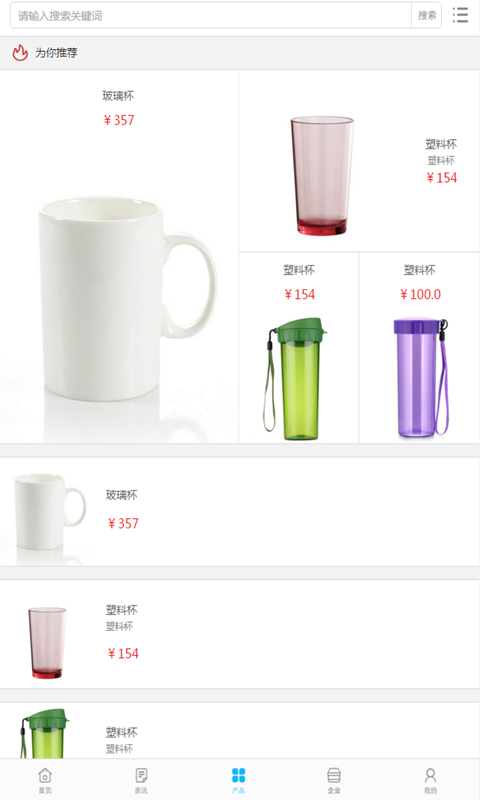Focus the search keyword input field
The image size is (480, 800).
pos(211,15)
